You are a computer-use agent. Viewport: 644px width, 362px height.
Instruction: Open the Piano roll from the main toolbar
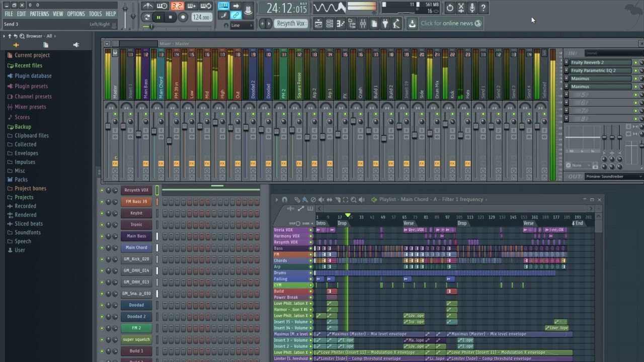click(x=340, y=23)
